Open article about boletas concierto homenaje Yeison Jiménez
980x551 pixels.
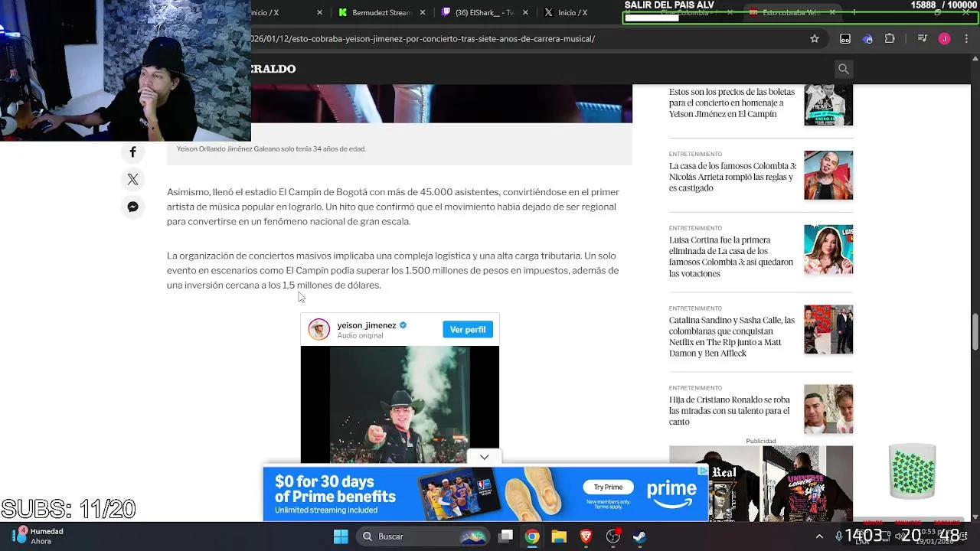click(732, 103)
